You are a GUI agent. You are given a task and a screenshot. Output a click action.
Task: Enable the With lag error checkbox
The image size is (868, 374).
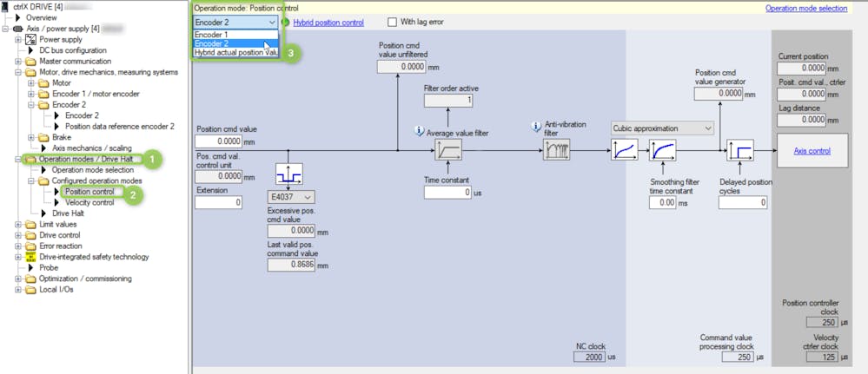pos(393,22)
